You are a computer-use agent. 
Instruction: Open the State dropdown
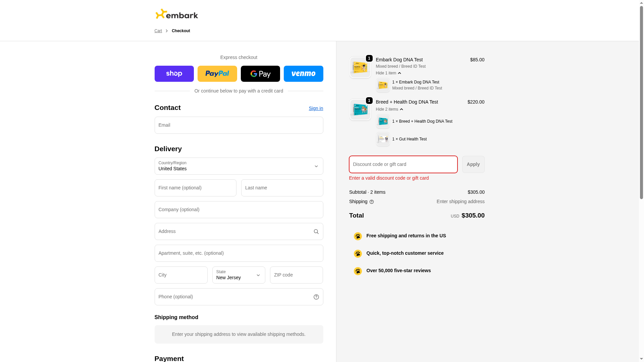[238, 275]
